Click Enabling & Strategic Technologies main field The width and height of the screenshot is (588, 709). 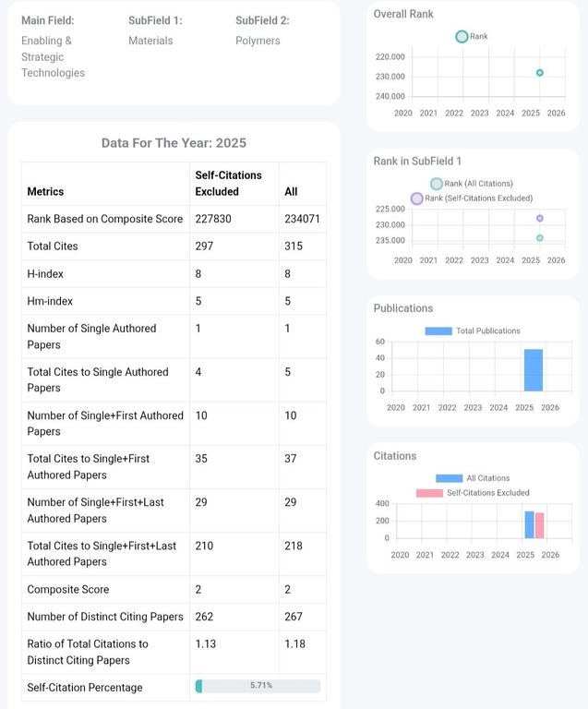pos(53,56)
